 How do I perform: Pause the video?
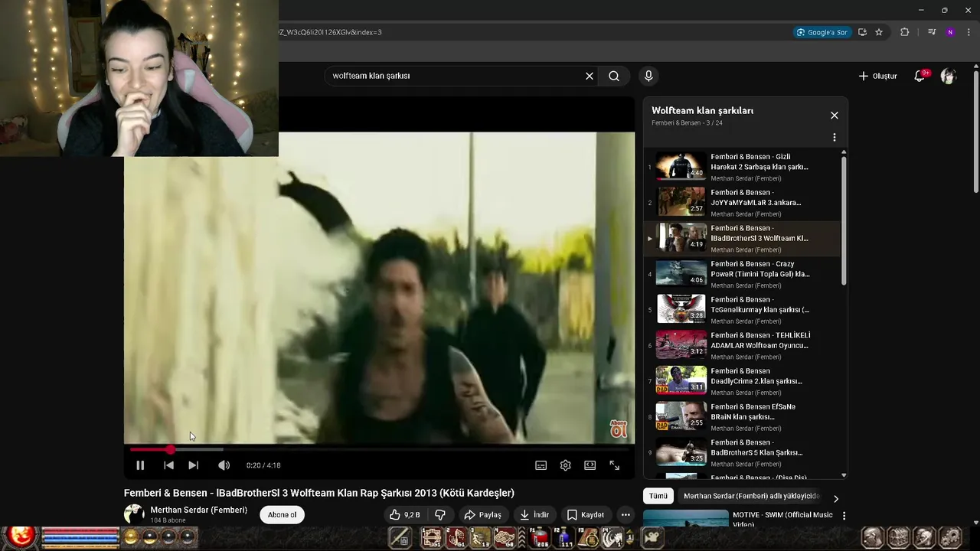tap(140, 465)
